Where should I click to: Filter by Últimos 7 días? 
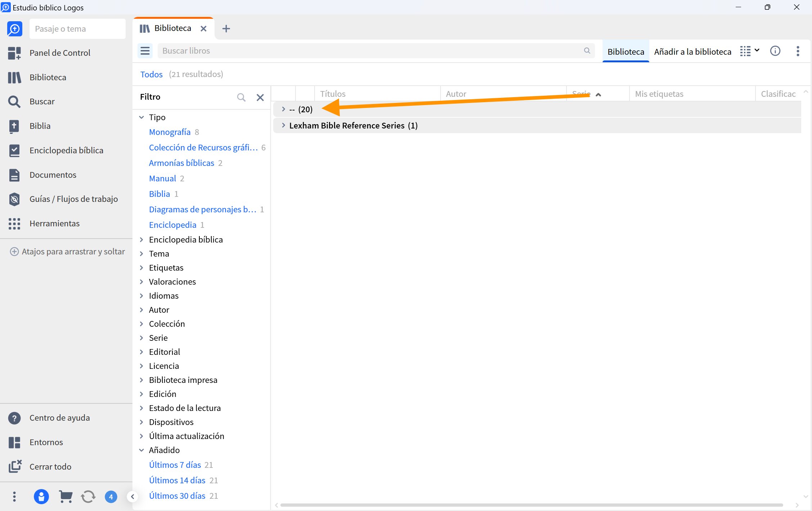pos(175,465)
